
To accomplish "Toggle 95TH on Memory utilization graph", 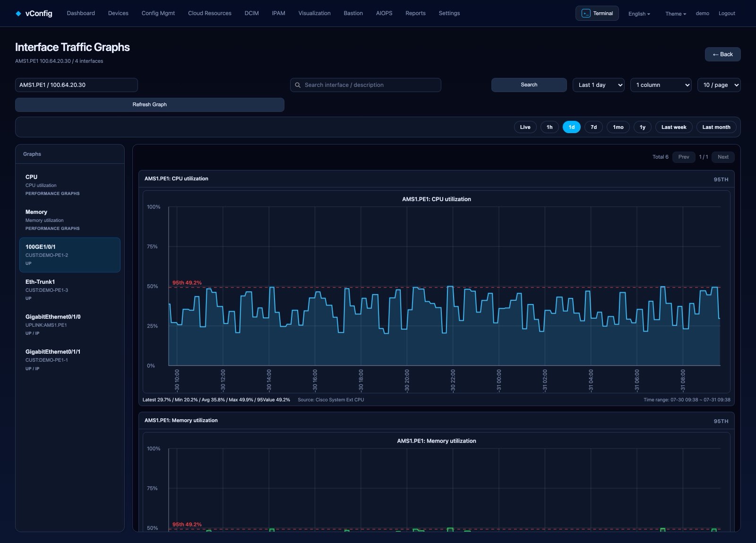I will click(721, 421).
